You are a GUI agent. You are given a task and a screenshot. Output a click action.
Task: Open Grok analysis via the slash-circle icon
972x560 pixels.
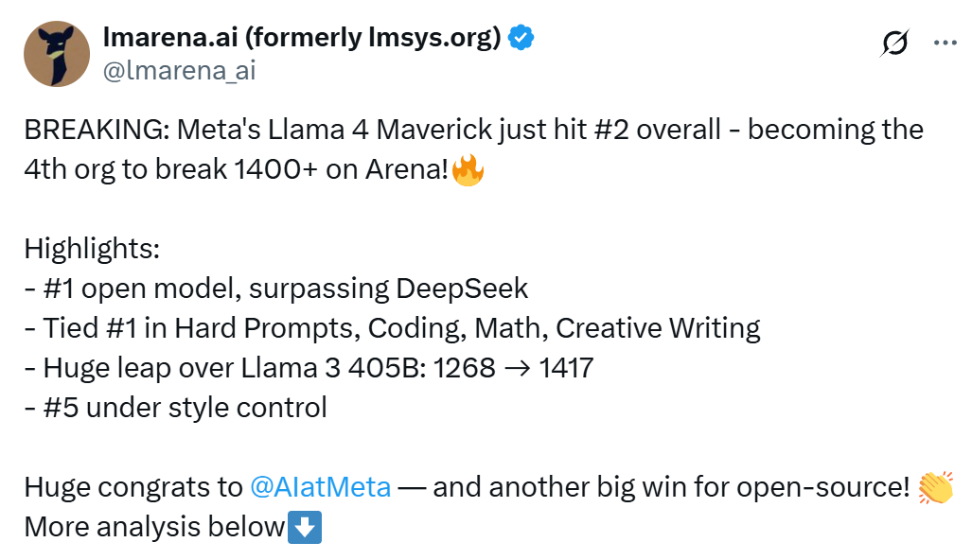[893, 44]
